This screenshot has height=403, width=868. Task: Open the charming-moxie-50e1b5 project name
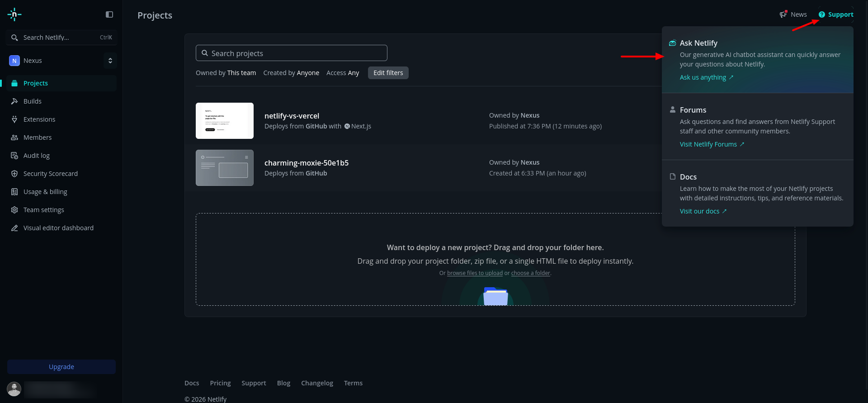click(307, 163)
